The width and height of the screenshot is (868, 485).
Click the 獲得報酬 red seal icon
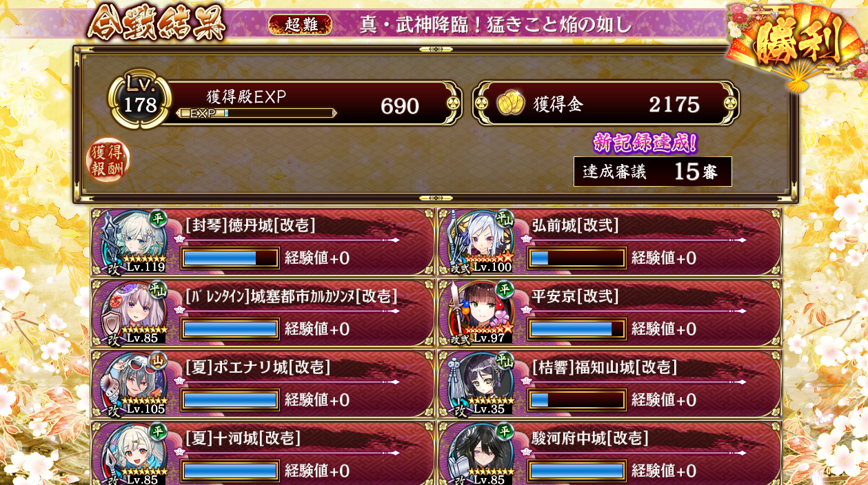[x=108, y=161]
